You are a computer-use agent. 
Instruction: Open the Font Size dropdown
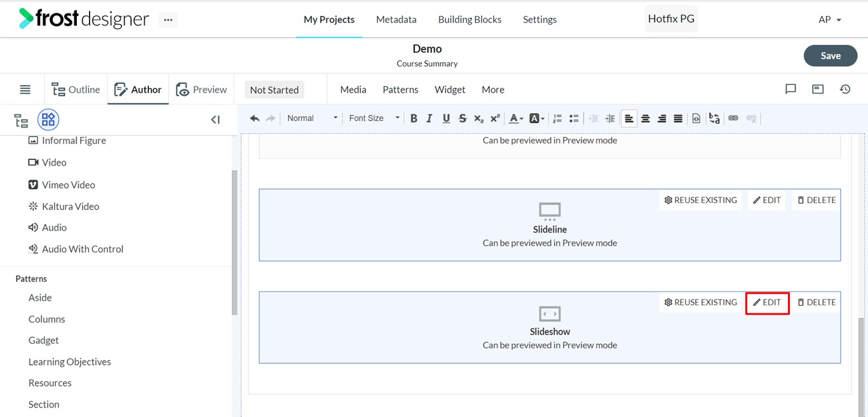374,118
